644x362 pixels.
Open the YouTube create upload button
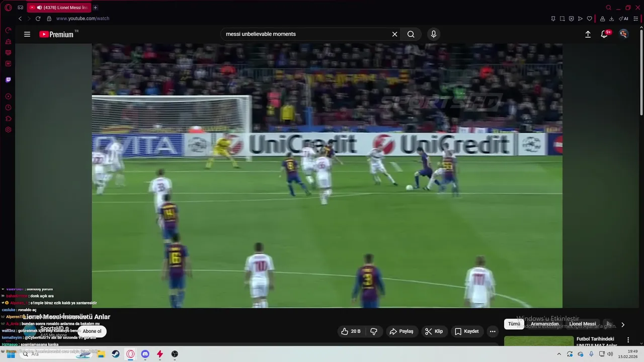588,34
